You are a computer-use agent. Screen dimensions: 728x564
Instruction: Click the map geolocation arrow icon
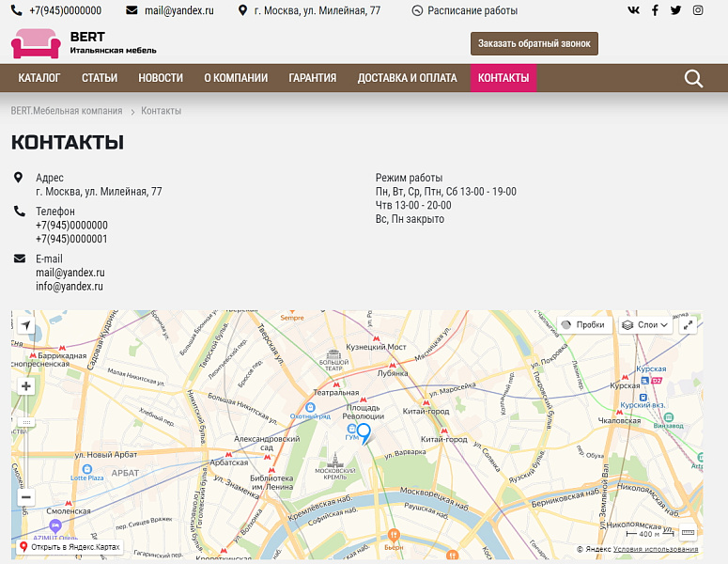26,325
